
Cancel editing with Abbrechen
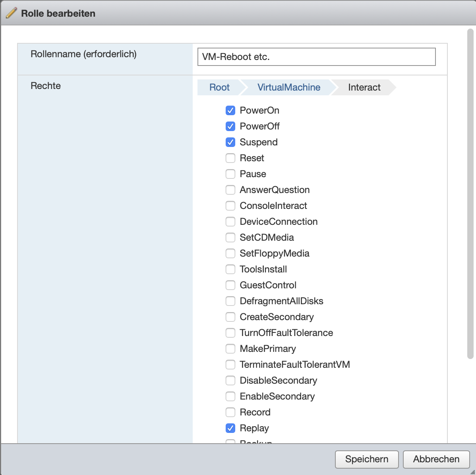(436, 459)
